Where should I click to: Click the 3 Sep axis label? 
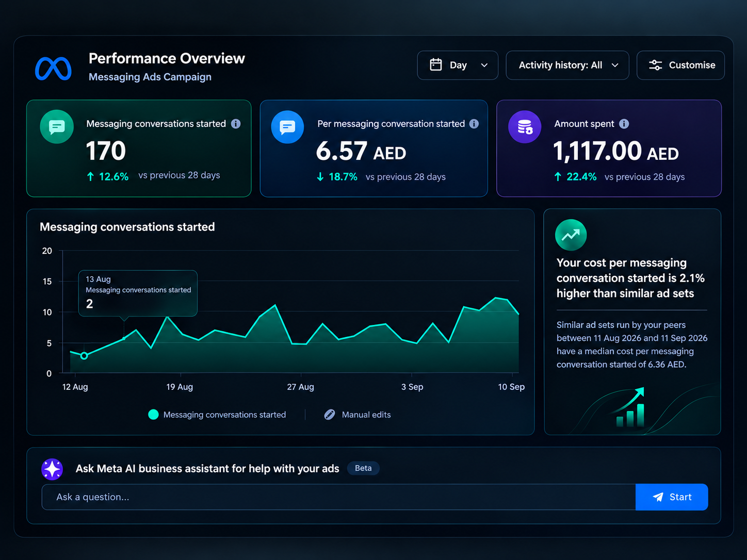(x=412, y=387)
